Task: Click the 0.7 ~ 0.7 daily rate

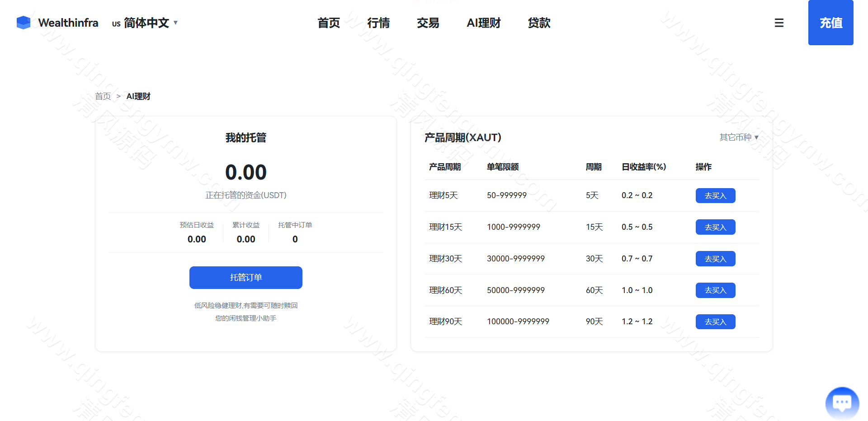Action: point(637,259)
